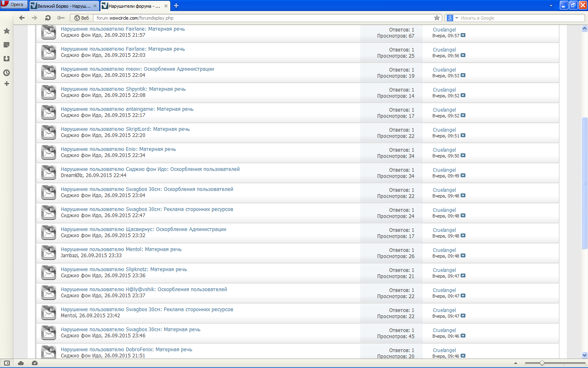Click closed-thread envelope icon for Slipknotz thread
This screenshot has height=368, width=588.
pyautogui.click(x=49, y=273)
